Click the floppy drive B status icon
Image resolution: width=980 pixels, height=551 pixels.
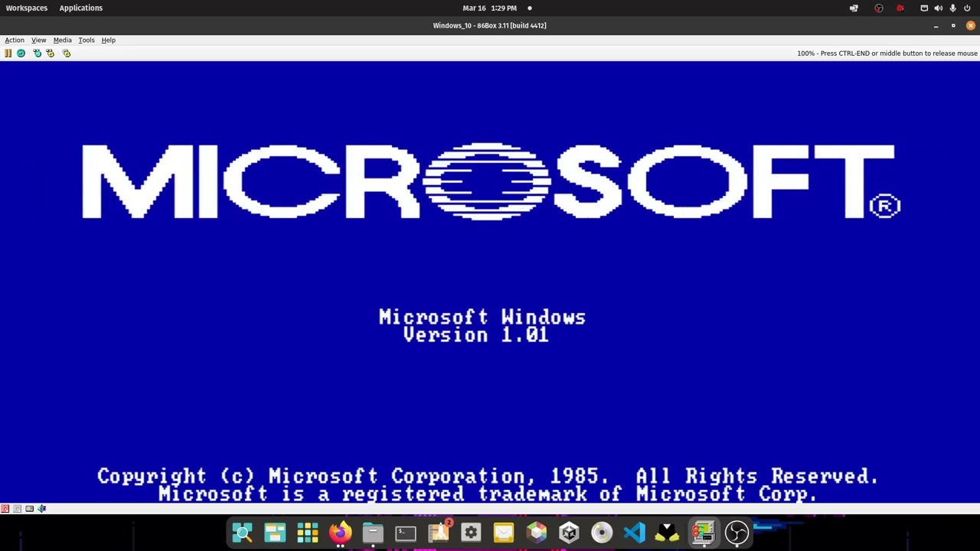pyautogui.click(x=17, y=508)
